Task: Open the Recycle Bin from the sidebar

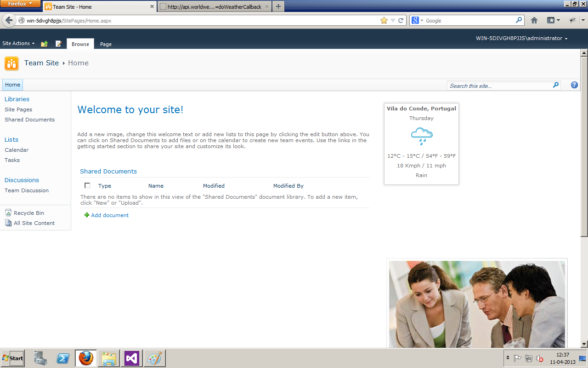Action: point(29,213)
